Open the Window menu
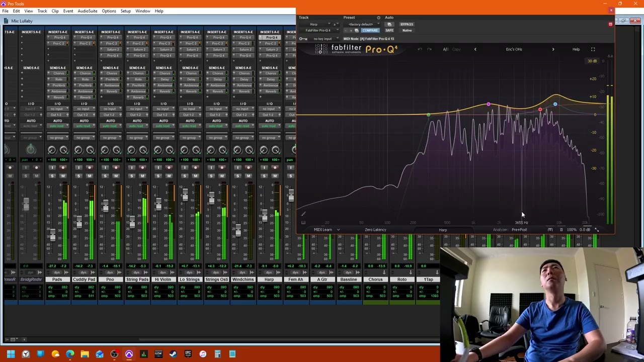Image resolution: width=644 pixels, height=362 pixels. tap(143, 11)
